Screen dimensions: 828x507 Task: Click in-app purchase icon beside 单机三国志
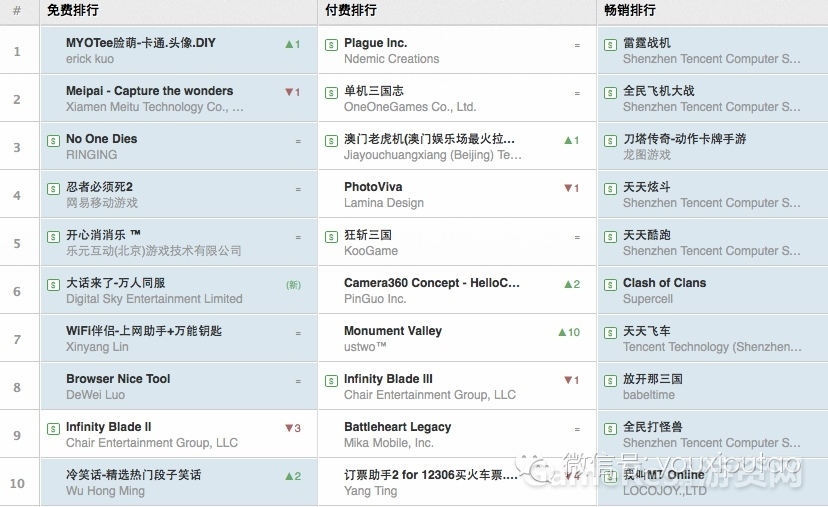[331, 93]
